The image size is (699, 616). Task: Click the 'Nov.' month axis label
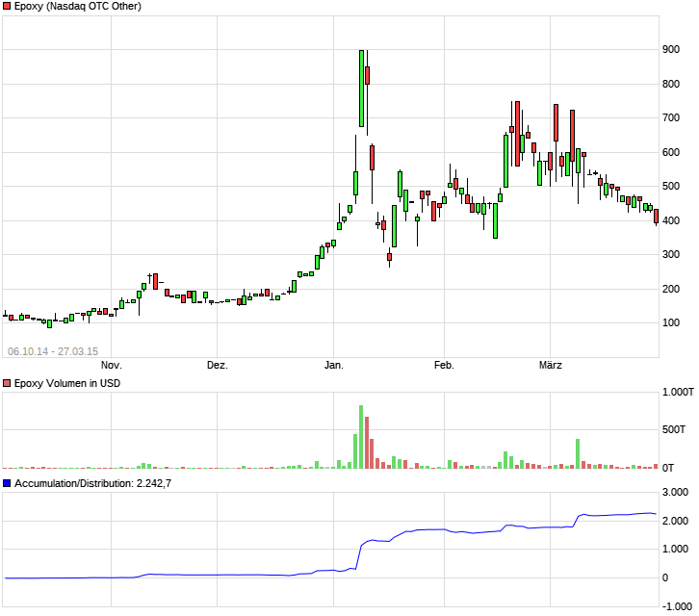[112, 365]
